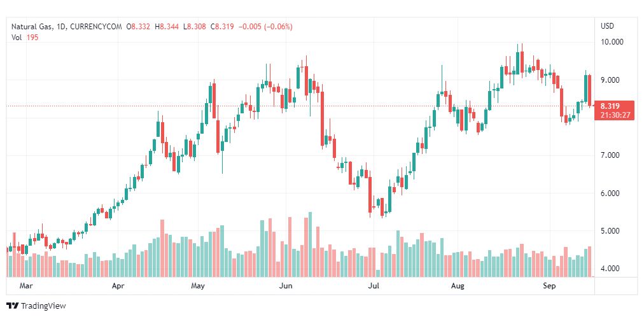Click the Mar label on time axis

click(x=26, y=286)
